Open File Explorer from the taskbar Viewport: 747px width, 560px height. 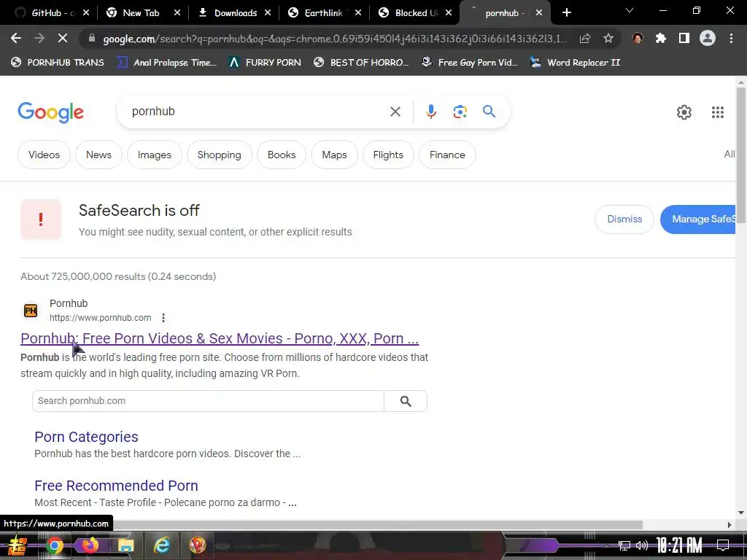[x=125, y=545]
